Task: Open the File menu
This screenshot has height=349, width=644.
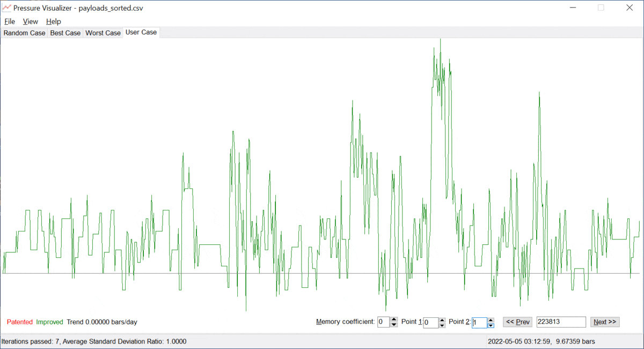Action: [10, 21]
